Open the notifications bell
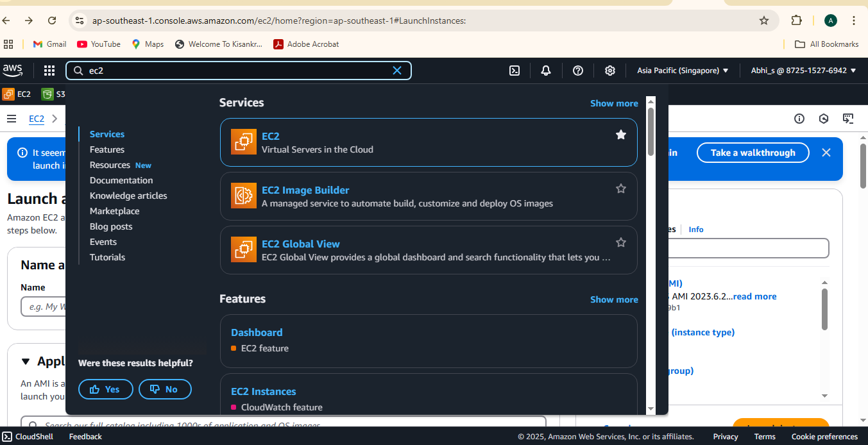The image size is (868, 445). (546, 71)
